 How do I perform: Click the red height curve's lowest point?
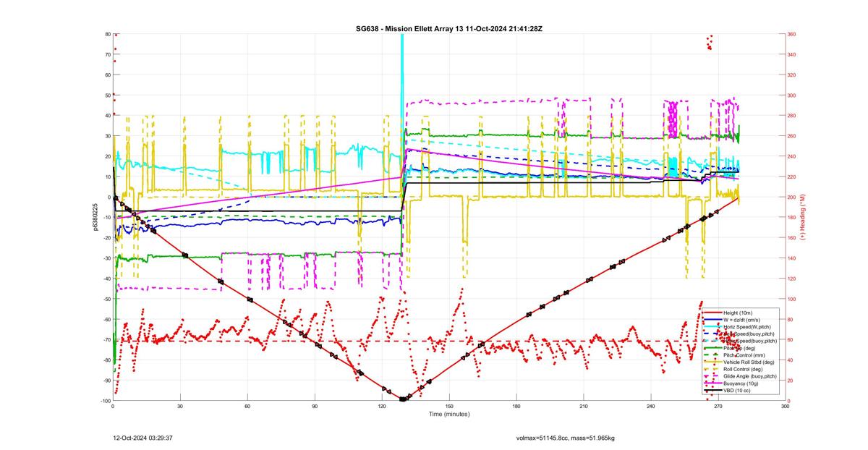402,399
